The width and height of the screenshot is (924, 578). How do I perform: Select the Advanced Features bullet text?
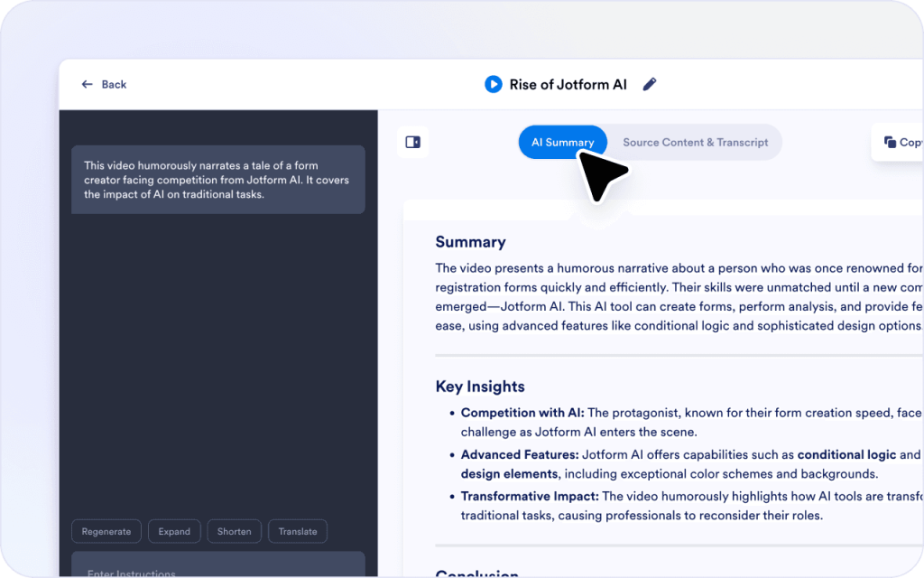[x=520, y=454]
